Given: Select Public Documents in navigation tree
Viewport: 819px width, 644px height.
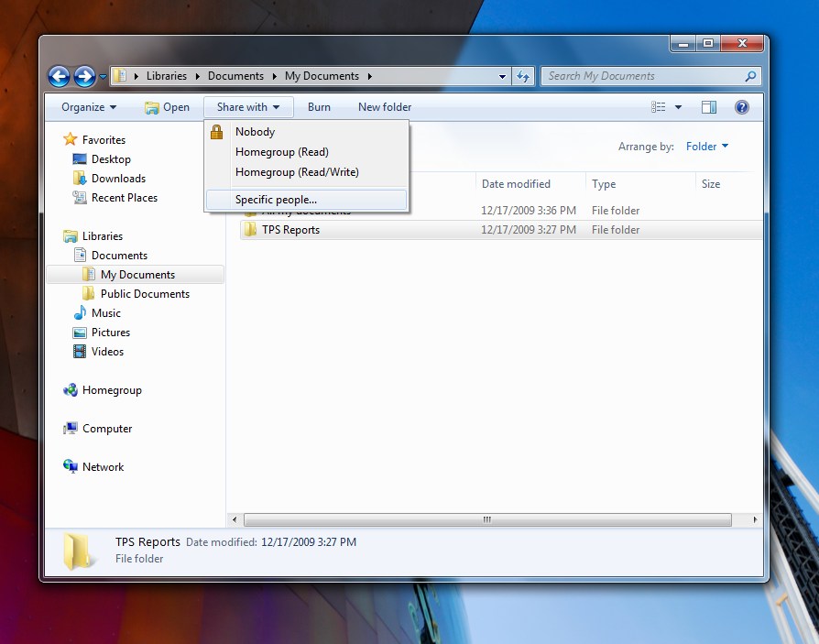Looking at the screenshot, I should click(145, 294).
